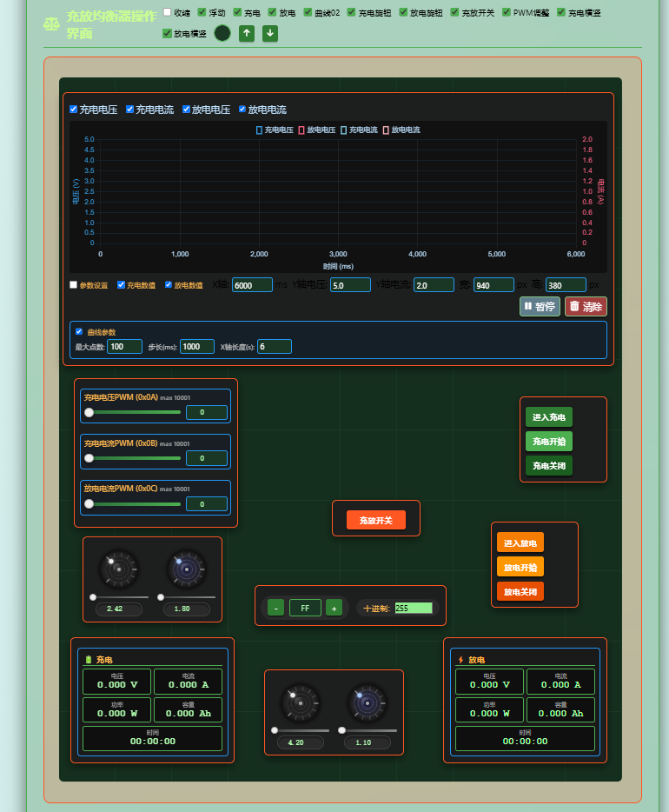Uncheck the 充电电压 series checkbox

tap(74, 110)
